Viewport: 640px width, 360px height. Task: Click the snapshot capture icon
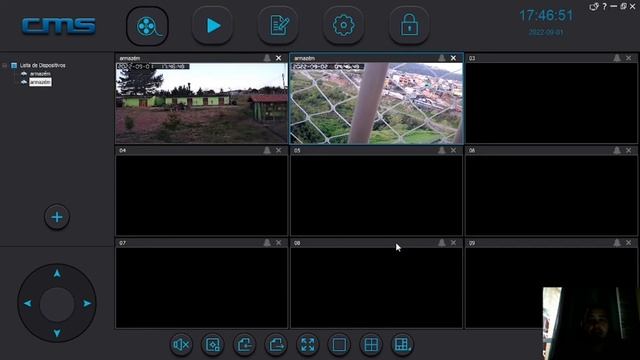pyautogui.click(x=212, y=345)
